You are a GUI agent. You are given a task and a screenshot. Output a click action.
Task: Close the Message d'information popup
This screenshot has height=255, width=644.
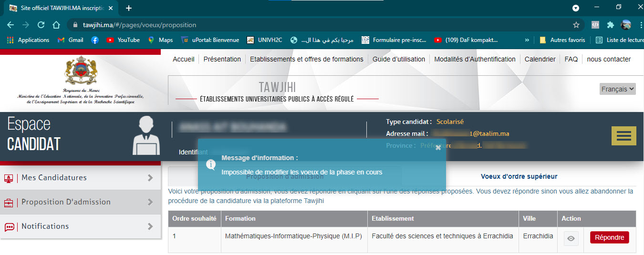(x=438, y=148)
